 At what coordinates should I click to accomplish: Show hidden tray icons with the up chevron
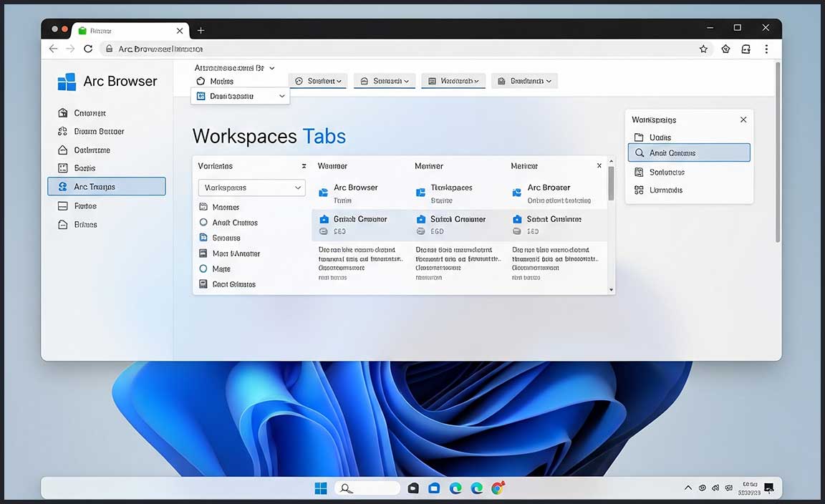[687, 488]
